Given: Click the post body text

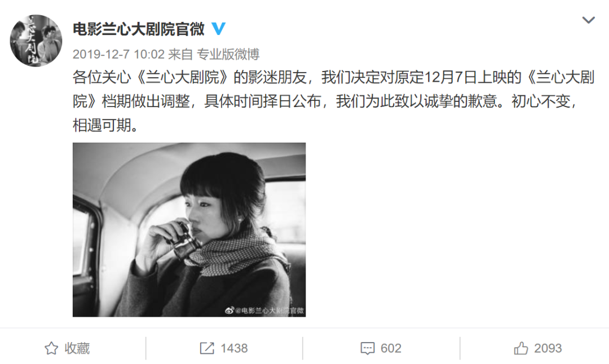Looking at the screenshot, I should [334, 101].
